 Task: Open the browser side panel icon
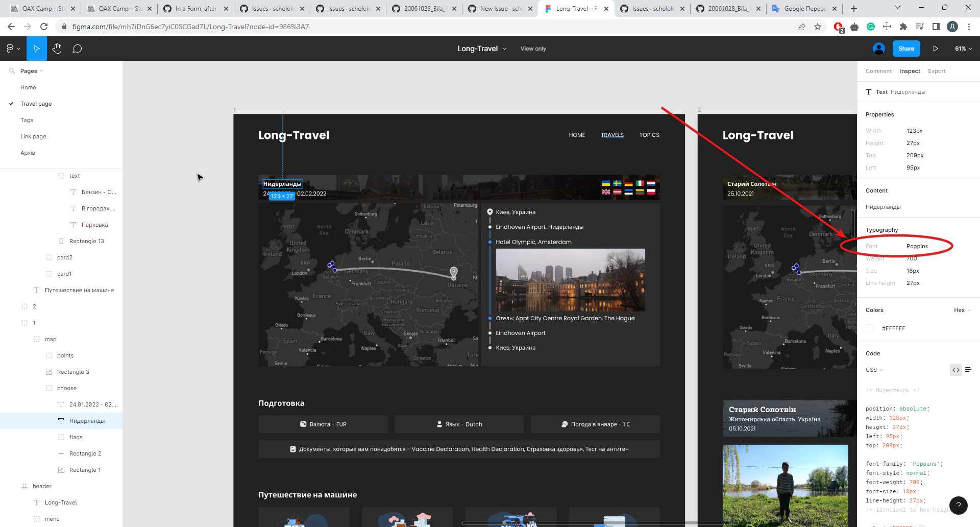[936, 27]
